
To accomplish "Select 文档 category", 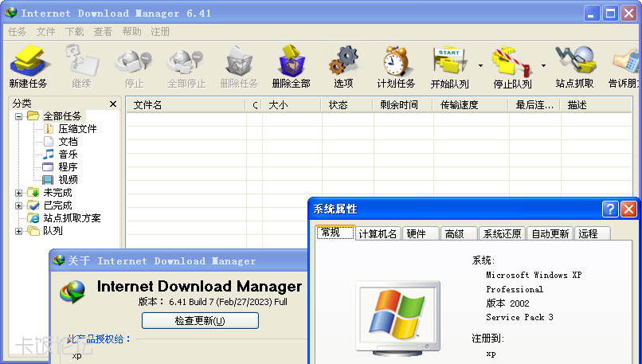I will tap(61, 142).
